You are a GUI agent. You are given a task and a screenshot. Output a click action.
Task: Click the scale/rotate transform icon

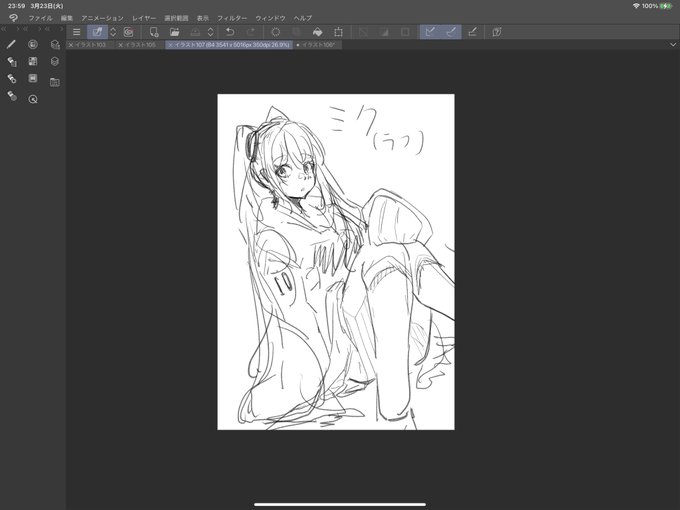(338, 32)
